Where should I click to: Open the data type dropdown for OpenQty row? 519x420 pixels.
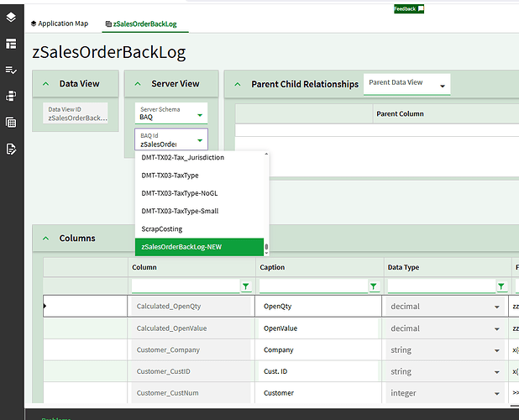(x=497, y=307)
